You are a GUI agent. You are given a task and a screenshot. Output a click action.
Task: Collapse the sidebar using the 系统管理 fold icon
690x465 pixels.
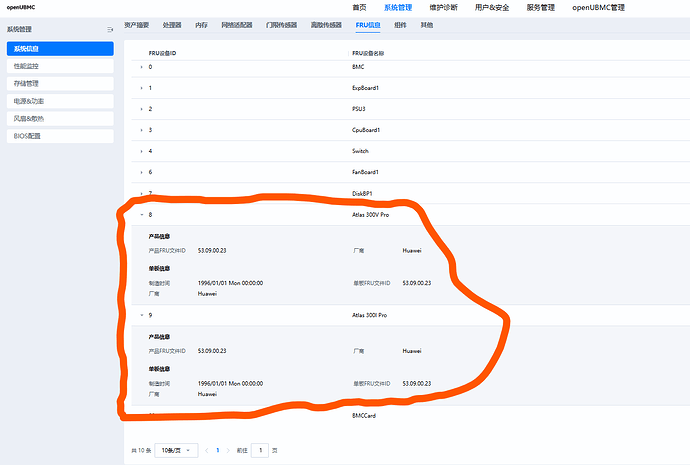[x=110, y=30]
